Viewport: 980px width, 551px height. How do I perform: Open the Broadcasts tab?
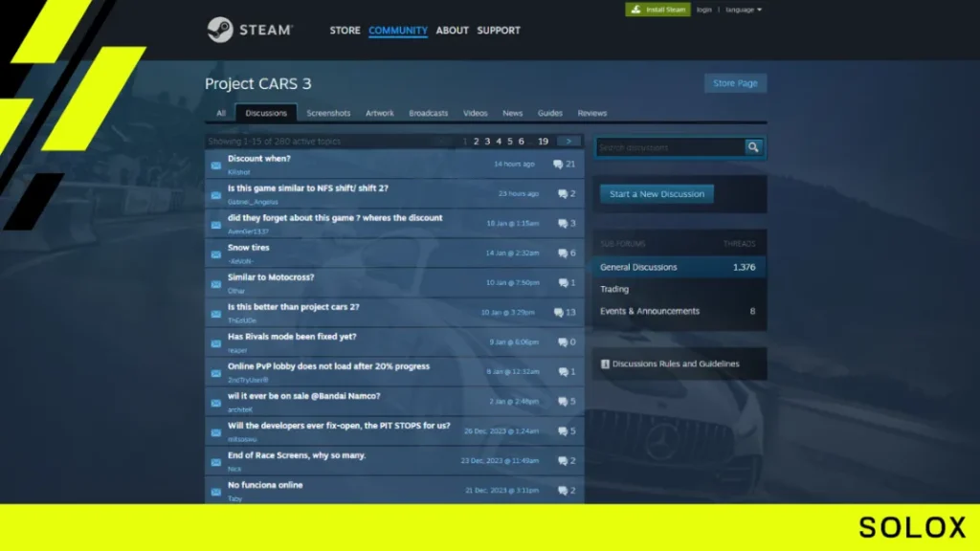[x=428, y=113]
